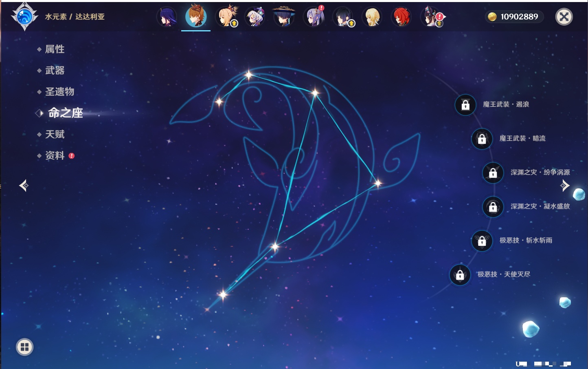Open the grid menu button
Screen dimensions: 588x369
point(25,347)
